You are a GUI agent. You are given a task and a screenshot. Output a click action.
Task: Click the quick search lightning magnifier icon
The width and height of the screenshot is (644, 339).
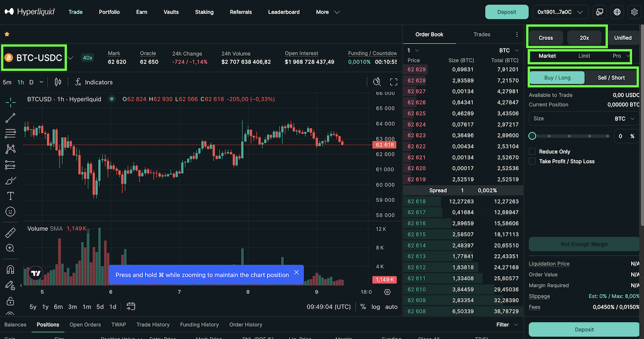(x=377, y=82)
